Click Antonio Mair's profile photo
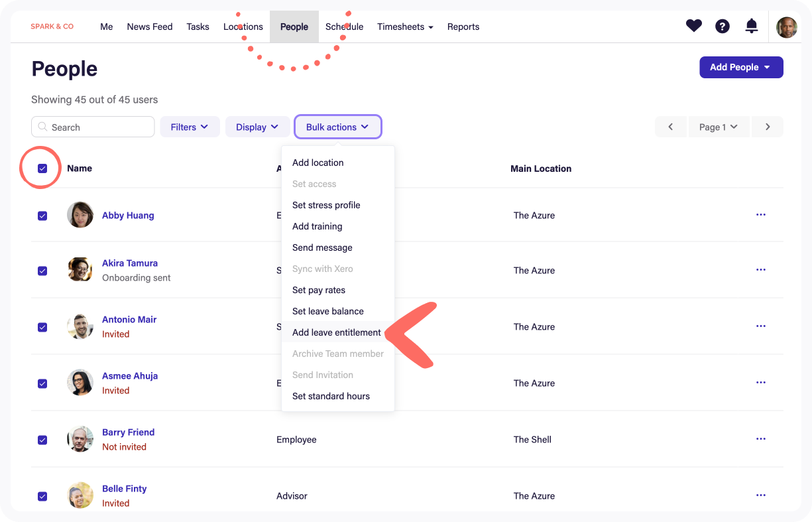The width and height of the screenshot is (812, 522). (80, 326)
